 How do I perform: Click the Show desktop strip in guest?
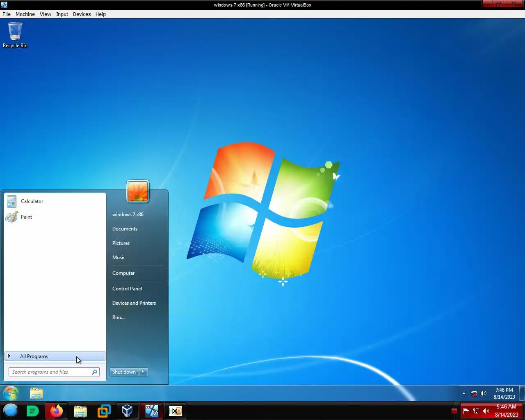(x=522, y=393)
